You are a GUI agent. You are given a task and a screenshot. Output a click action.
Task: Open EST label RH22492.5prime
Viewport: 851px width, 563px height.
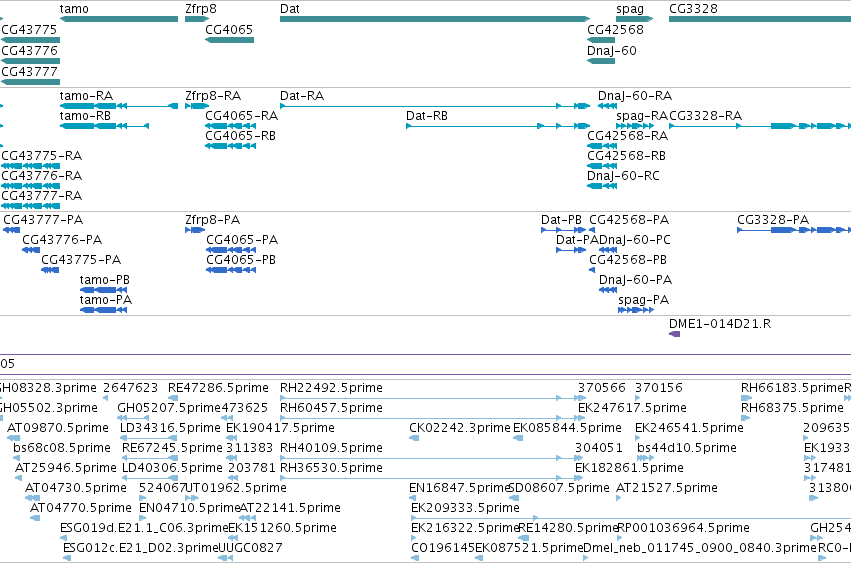pyautogui.click(x=331, y=388)
